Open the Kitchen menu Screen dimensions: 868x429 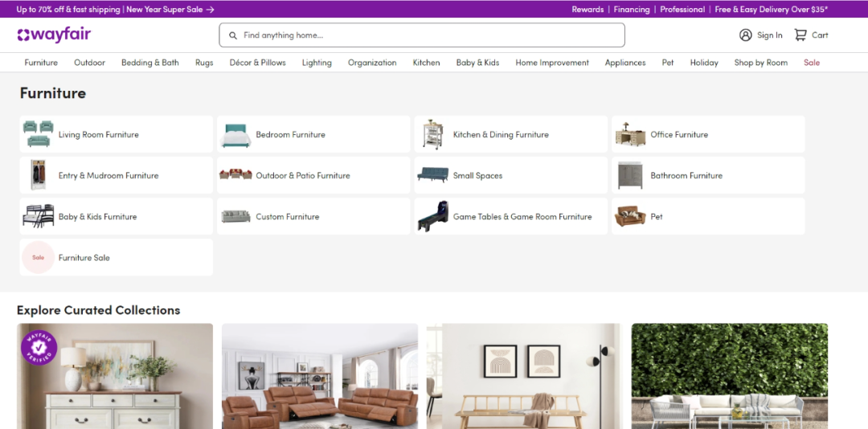(x=426, y=63)
